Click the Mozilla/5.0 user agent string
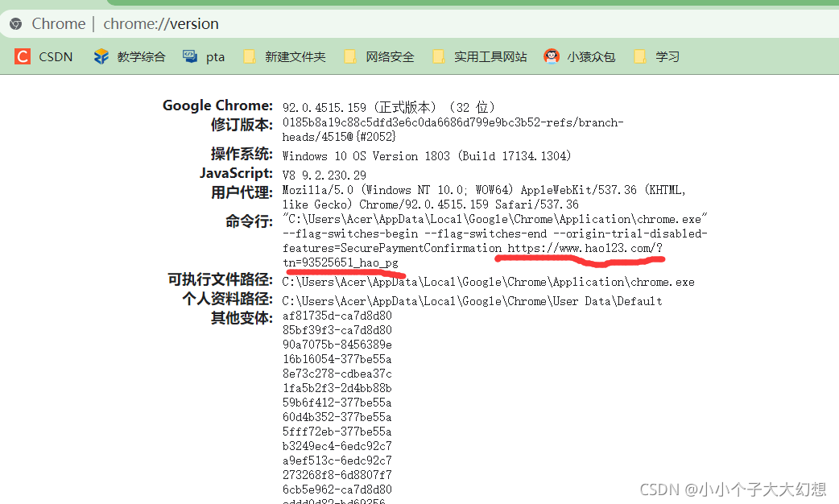The width and height of the screenshot is (839, 504). coord(484,197)
